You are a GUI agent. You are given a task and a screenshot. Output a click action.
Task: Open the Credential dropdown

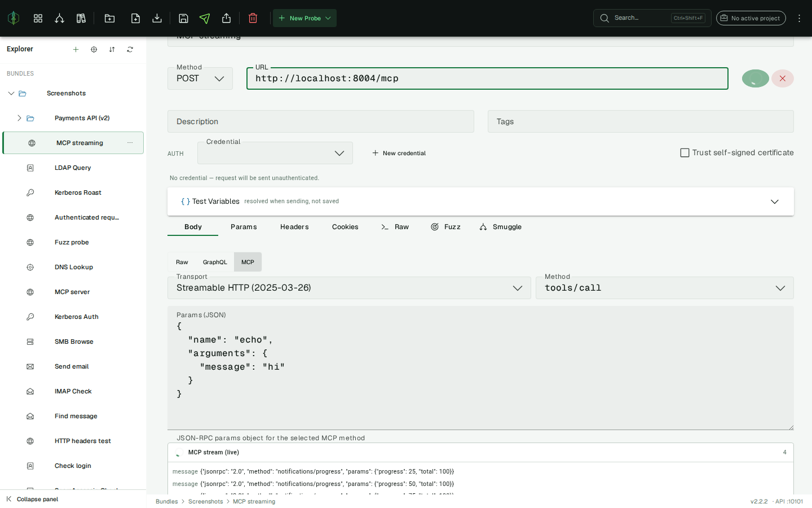(275, 153)
